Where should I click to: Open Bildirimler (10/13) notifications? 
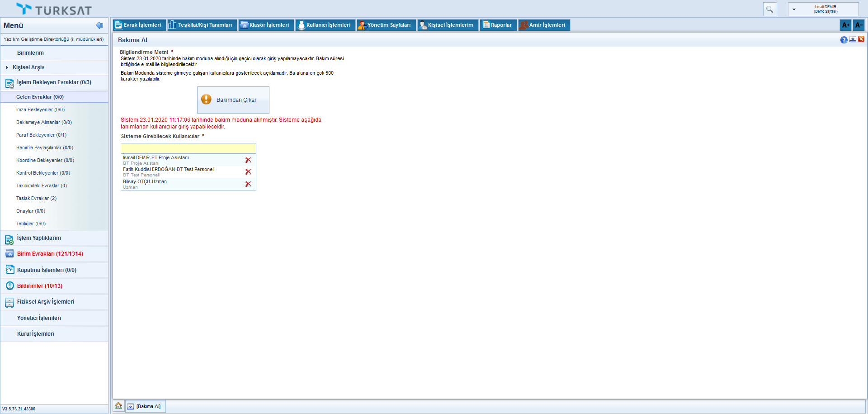coord(40,286)
